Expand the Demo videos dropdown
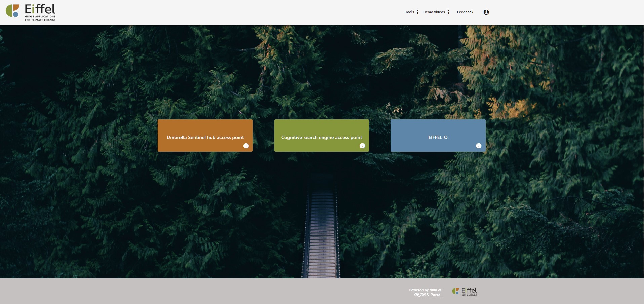The image size is (644, 304). (434, 12)
